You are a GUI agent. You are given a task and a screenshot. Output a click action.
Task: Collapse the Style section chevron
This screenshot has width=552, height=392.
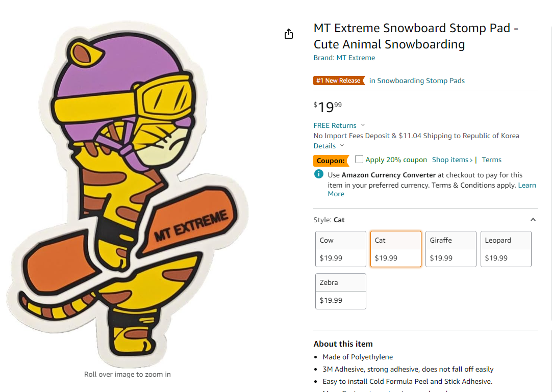(x=533, y=220)
